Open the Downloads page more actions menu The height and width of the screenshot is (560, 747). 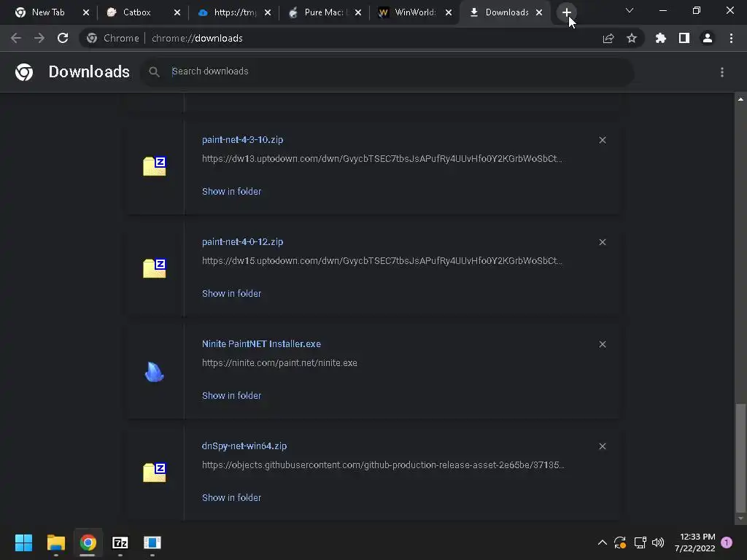tap(722, 72)
